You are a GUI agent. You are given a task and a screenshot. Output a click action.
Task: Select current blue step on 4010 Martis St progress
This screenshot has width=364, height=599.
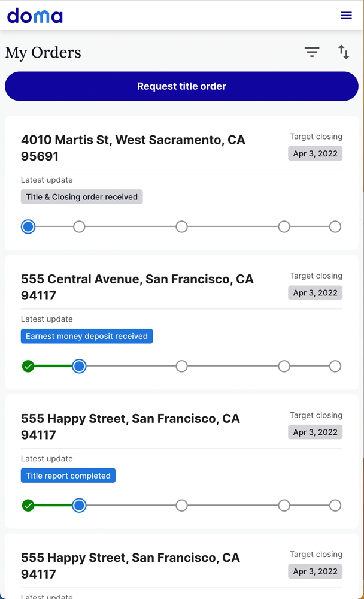[x=28, y=226]
